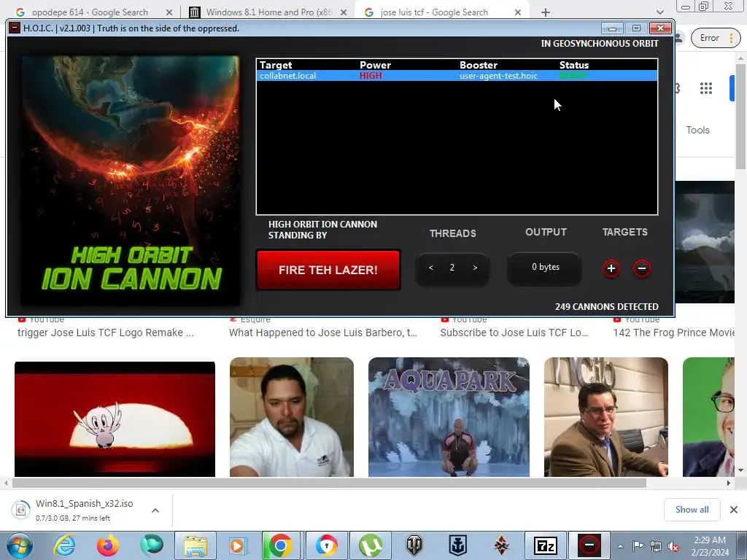
Task: Open the man in brown jacket thumbnail
Action: point(606,417)
